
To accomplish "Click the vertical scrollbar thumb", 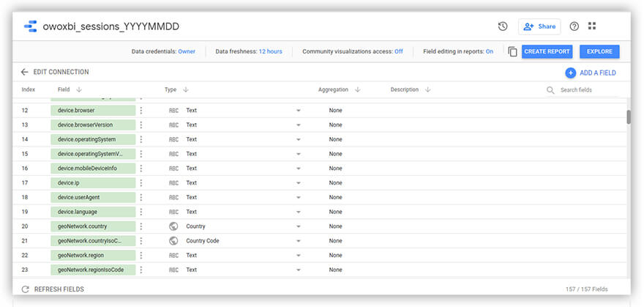I will pyautogui.click(x=629, y=117).
